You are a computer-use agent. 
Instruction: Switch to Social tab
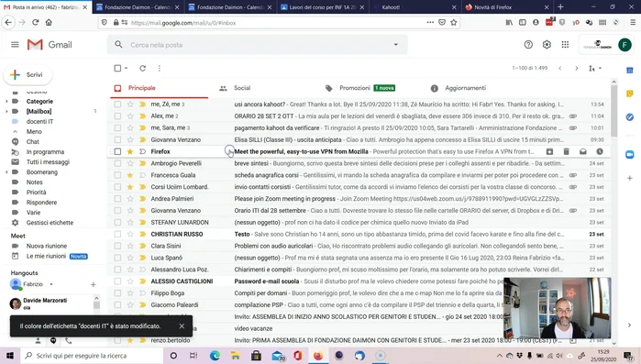tap(242, 88)
